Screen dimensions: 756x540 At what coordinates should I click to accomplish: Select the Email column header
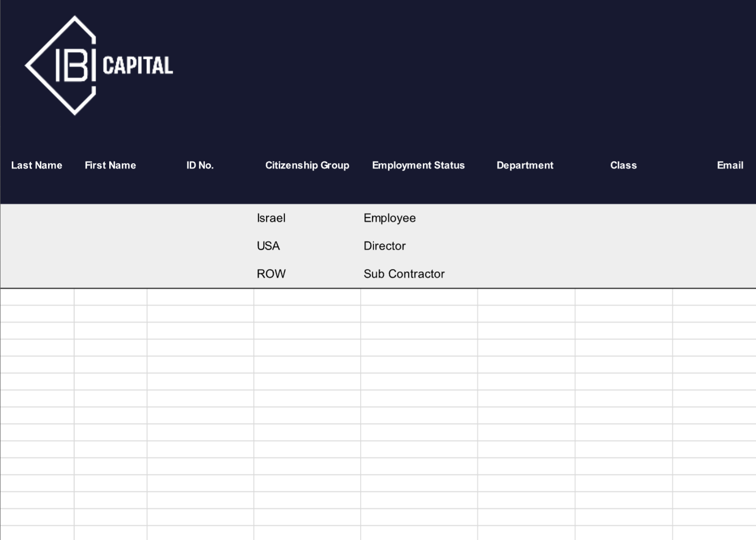730,165
